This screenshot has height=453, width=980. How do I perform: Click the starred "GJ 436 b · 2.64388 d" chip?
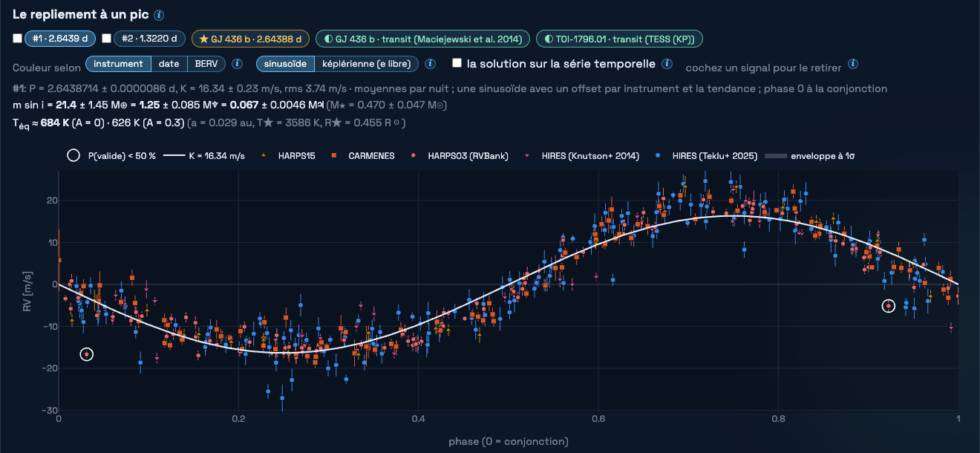[250, 39]
